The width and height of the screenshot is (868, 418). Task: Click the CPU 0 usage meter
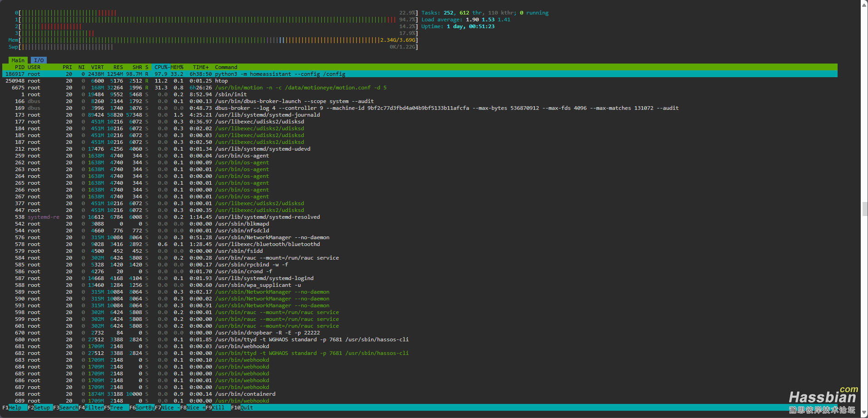pyautogui.click(x=216, y=13)
